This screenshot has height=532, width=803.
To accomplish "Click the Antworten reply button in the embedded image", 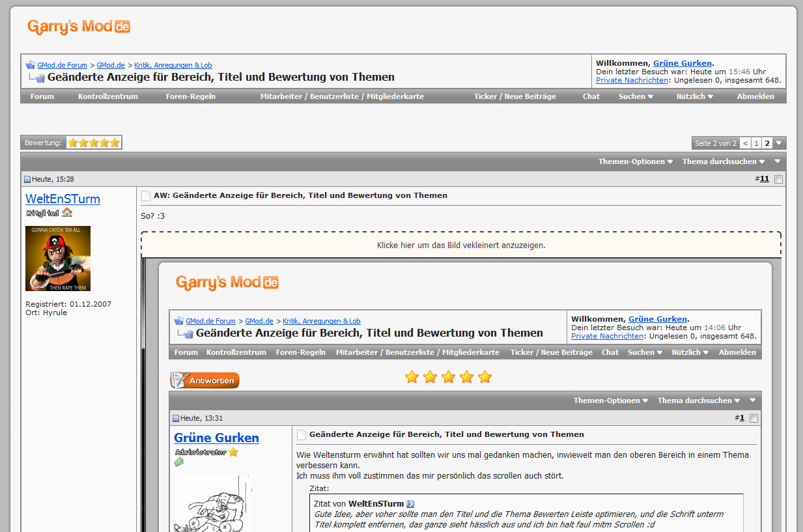I will pos(205,380).
